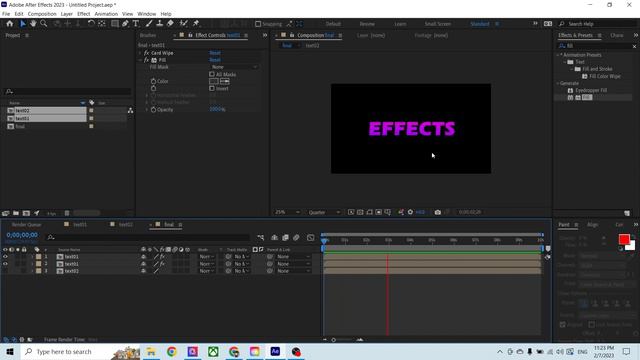Click the Color stopwatch in Fill effect
This screenshot has width=640, height=360.
[x=153, y=81]
